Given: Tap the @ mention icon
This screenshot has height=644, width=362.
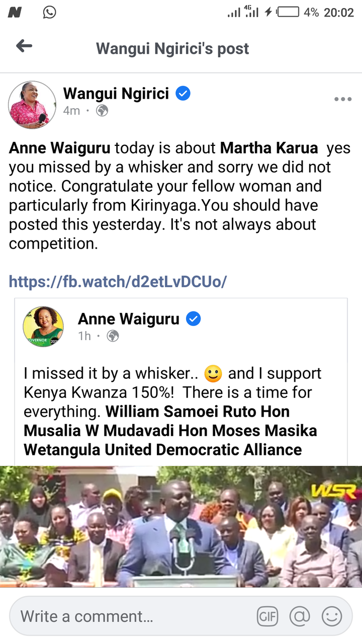Looking at the screenshot, I should click(x=300, y=616).
